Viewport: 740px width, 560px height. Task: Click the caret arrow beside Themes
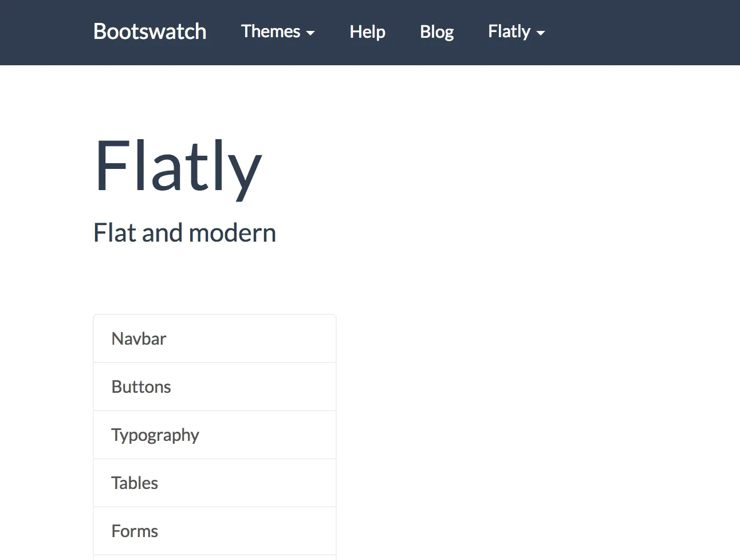(x=310, y=33)
